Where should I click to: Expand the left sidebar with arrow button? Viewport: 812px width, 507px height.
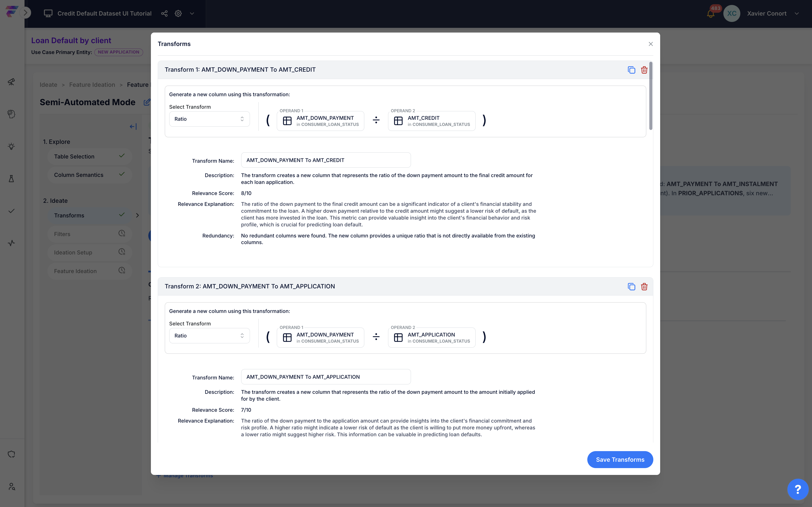coord(25,13)
